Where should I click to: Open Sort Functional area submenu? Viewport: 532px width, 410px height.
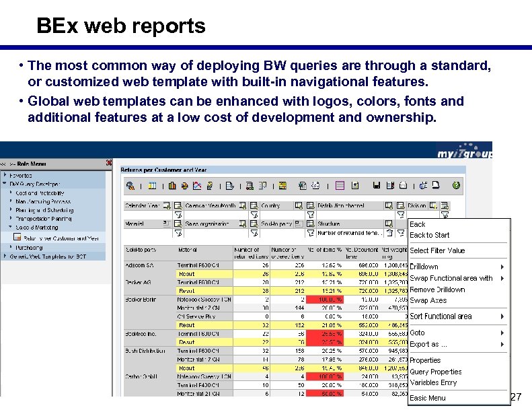point(457,316)
